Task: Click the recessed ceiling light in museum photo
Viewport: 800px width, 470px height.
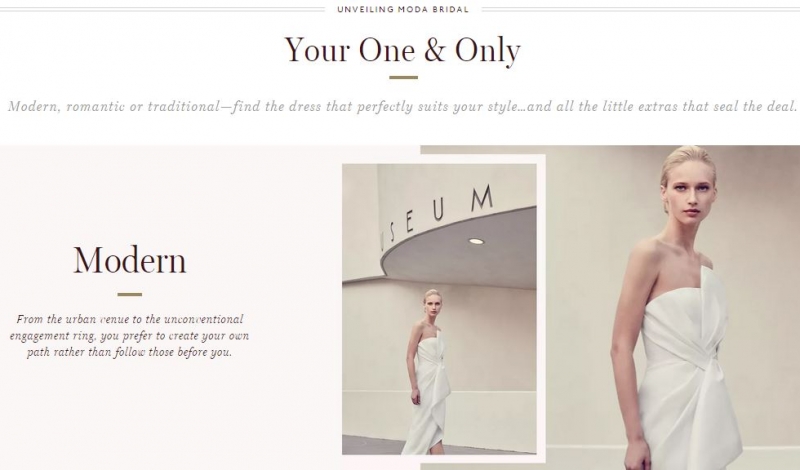Action: [476, 241]
